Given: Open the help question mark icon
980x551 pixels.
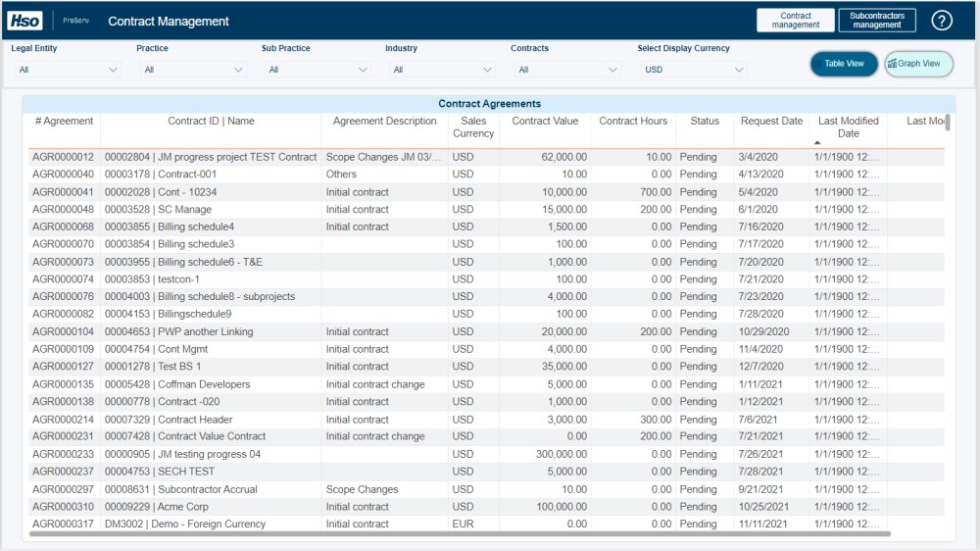Looking at the screenshot, I should pyautogui.click(x=941, y=21).
